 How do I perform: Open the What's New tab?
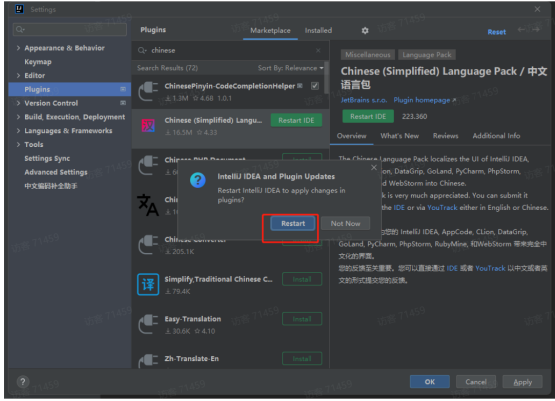click(x=400, y=136)
